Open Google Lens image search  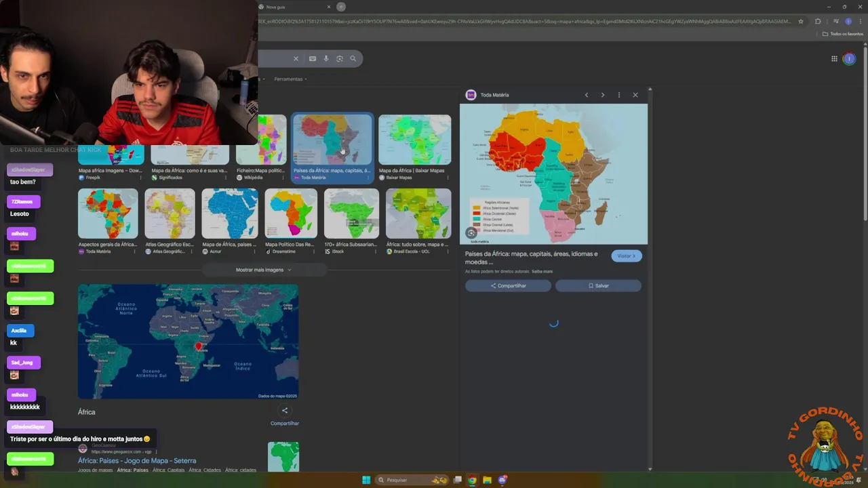(x=340, y=59)
